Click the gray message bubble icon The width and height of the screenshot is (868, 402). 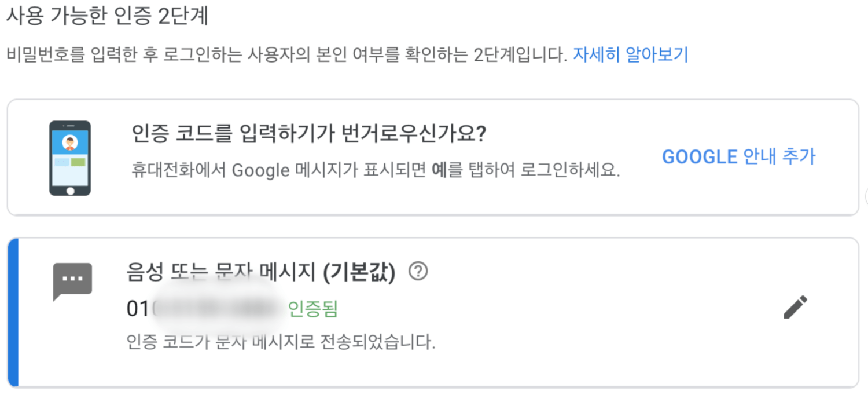point(72,282)
